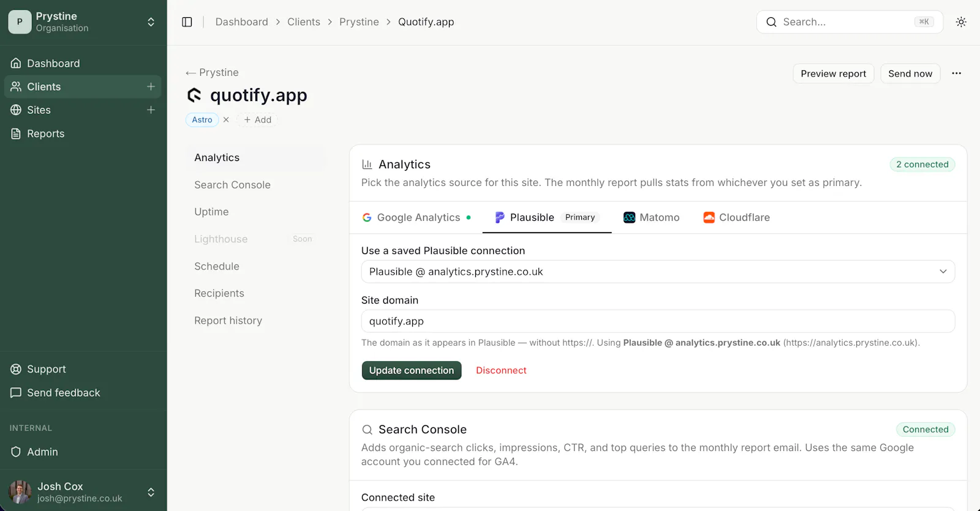
Task: Click the Dashboard home icon in sidebar
Action: click(16, 64)
